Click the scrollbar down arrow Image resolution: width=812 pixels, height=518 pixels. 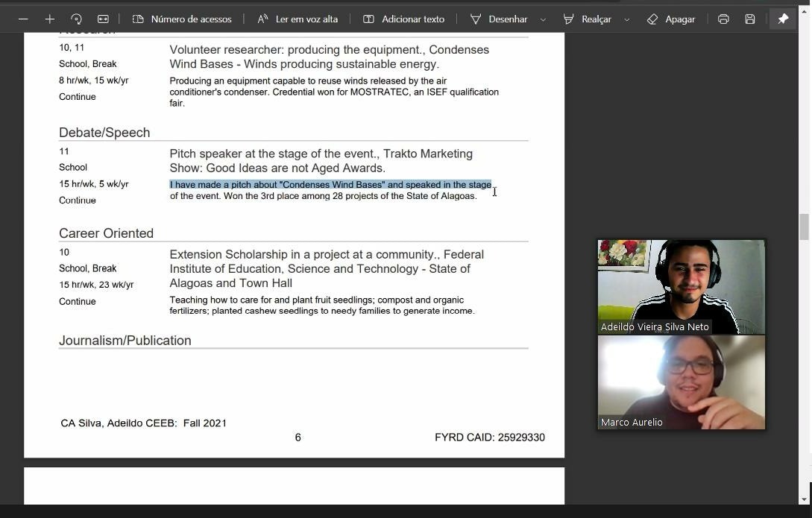(805, 499)
